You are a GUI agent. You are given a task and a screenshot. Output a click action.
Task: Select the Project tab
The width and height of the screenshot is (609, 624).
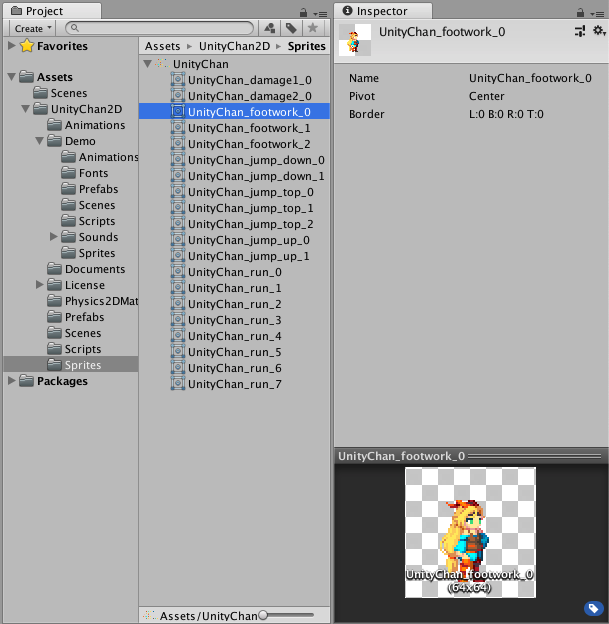36,10
